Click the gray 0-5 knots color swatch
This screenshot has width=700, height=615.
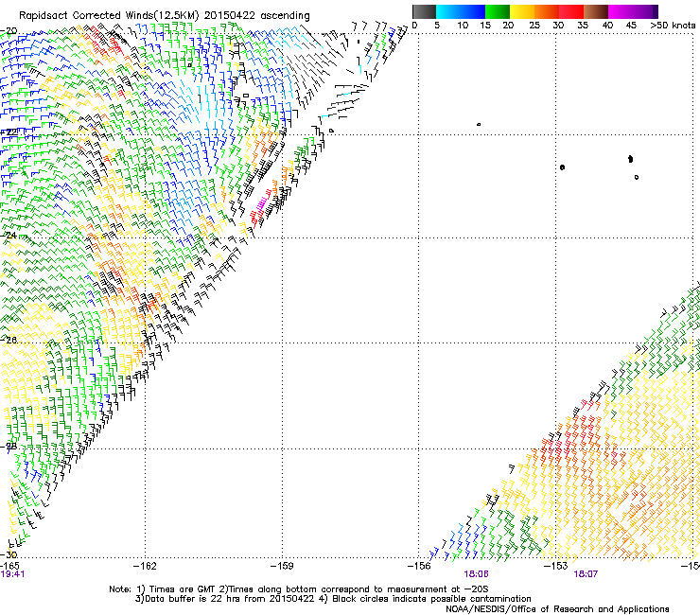pyautogui.click(x=424, y=11)
